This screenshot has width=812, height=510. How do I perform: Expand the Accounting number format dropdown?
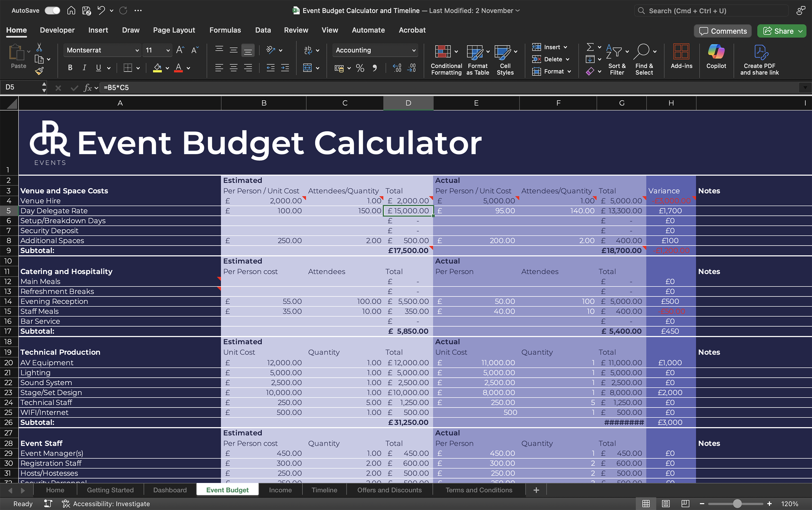414,50
